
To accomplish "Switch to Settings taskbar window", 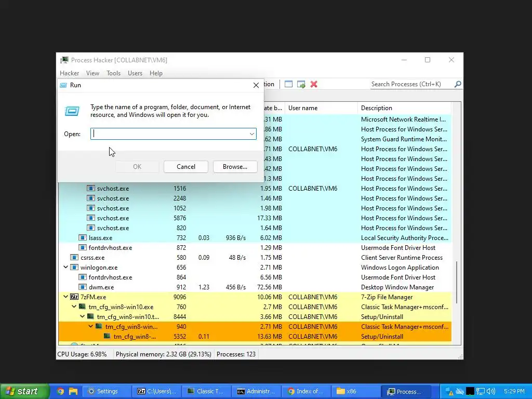I will [106, 391].
